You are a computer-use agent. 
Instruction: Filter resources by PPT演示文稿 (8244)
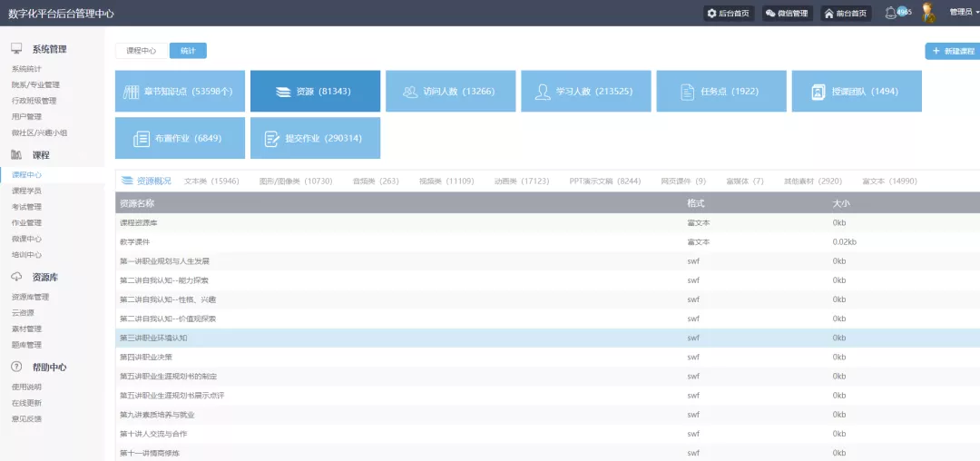(x=605, y=181)
